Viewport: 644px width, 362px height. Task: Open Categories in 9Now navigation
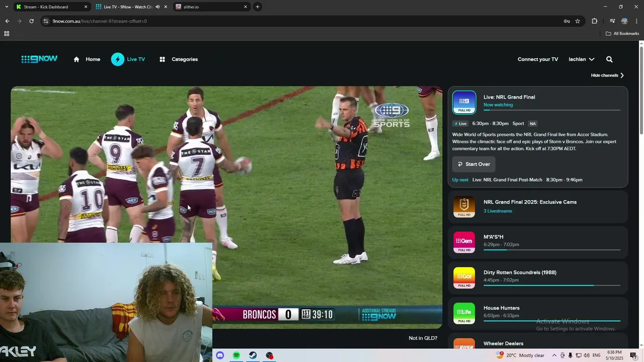tap(185, 59)
